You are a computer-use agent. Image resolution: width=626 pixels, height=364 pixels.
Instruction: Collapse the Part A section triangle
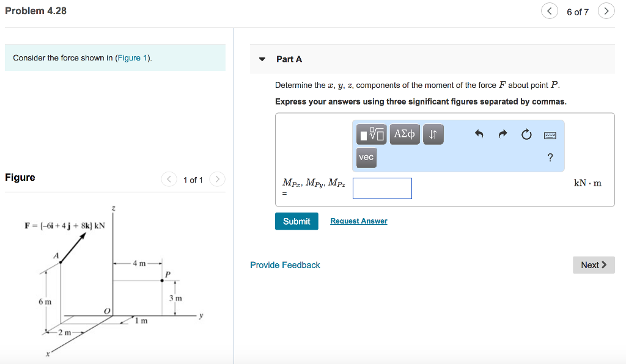(263, 59)
